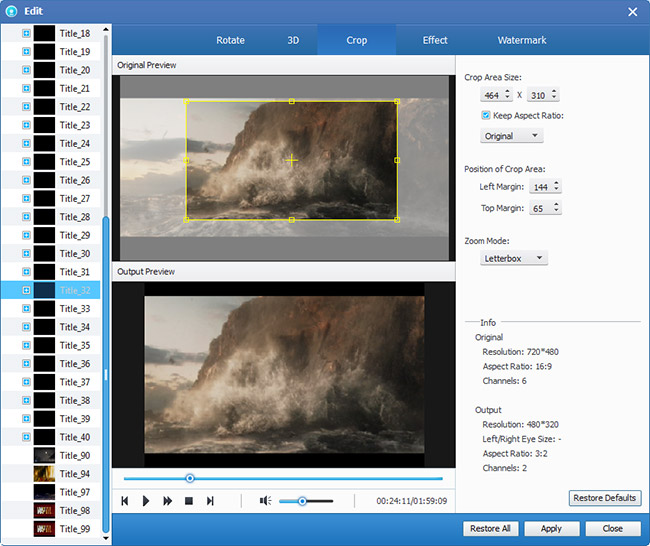Screen dimensions: 650x546
Task: Click the Close button at bottom
Action: (613, 529)
